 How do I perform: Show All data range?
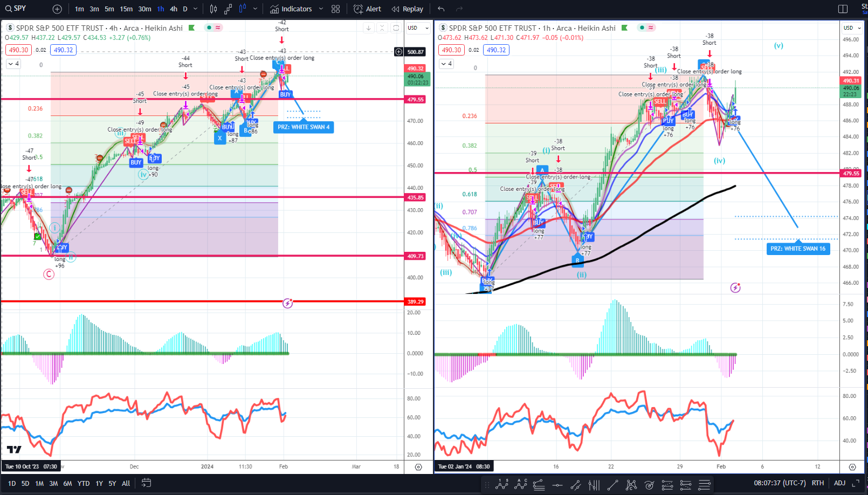click(x=126, y=484)
